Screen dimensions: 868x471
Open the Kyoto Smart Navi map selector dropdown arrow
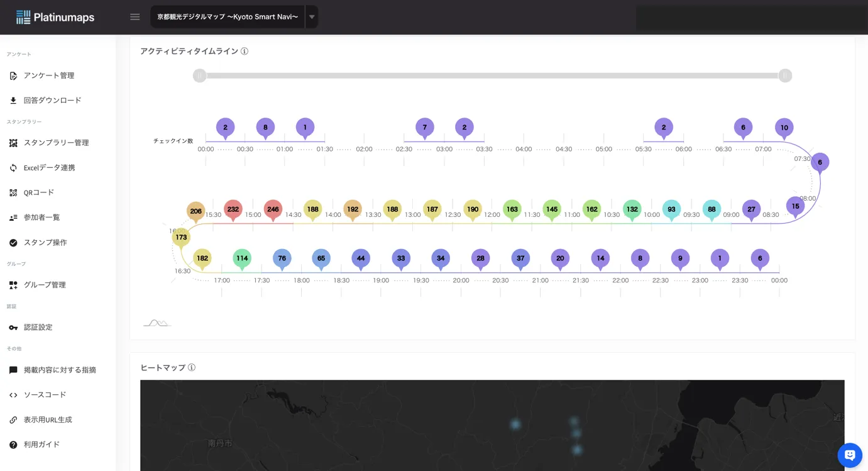(x=312, y=17)
